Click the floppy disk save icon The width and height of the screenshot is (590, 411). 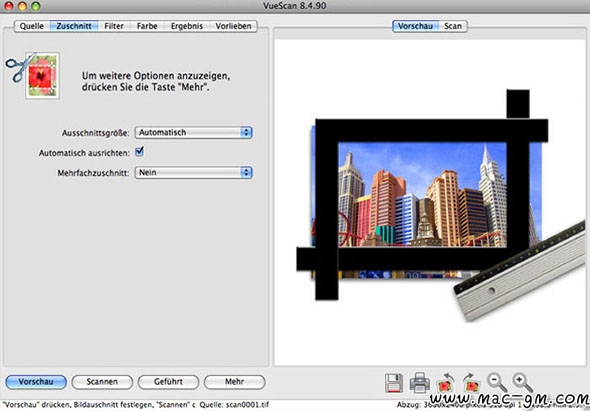click(394, 383)
